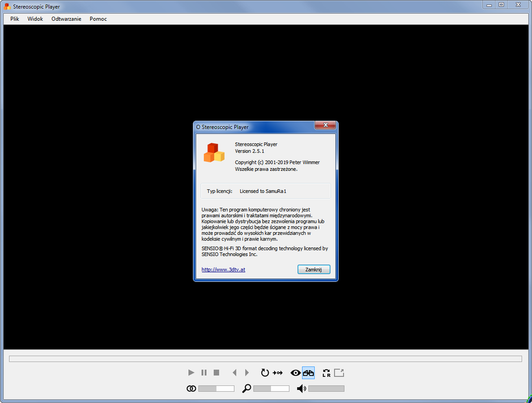Image resolution: width=532 pixels, height=403 pixels.
Task: Click the magnifying glass zoom icon
Action: tap(247, 388)
